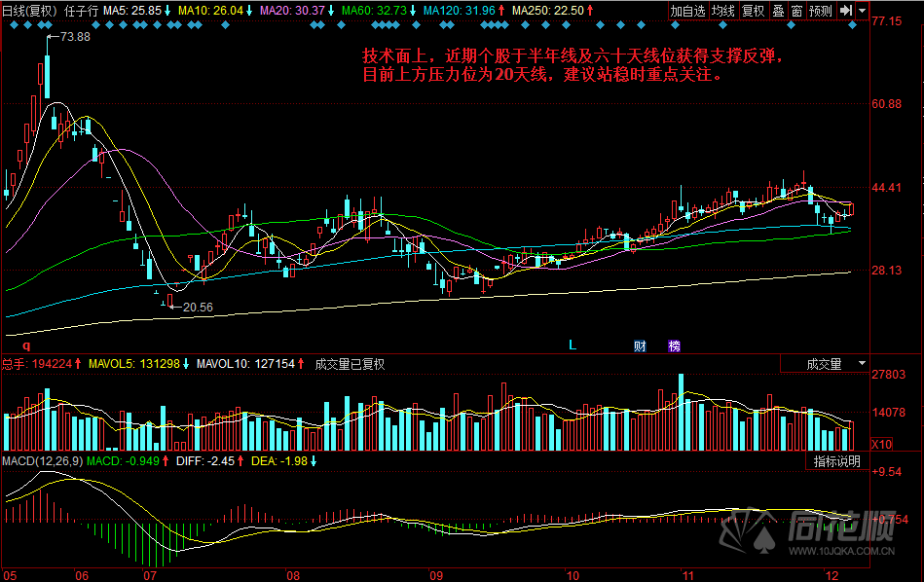
Task: Click the 榜 ranking event marker
Action: click(674, 346)
